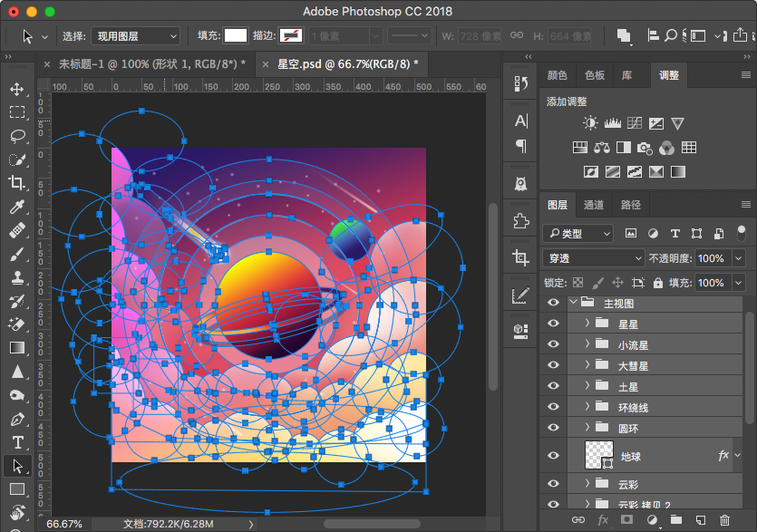
Task: Select the History Brush tool
Action: (x=17, y=301)
